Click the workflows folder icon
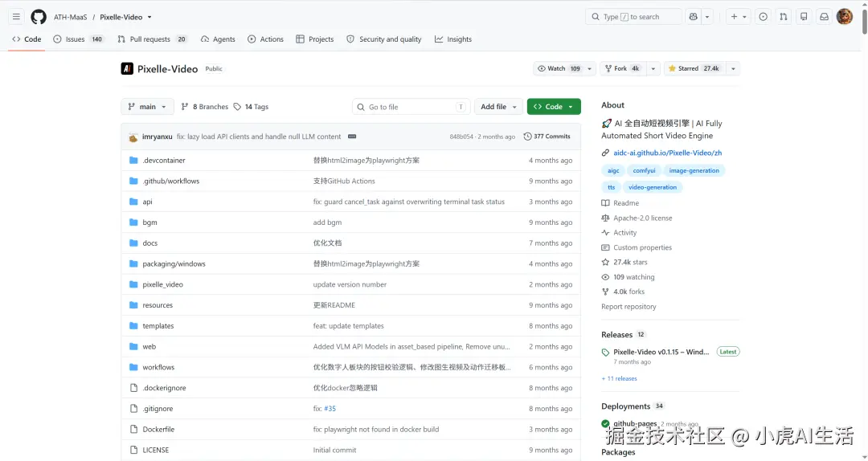Viewport: 868px width, 461px height. click(133, 367)
